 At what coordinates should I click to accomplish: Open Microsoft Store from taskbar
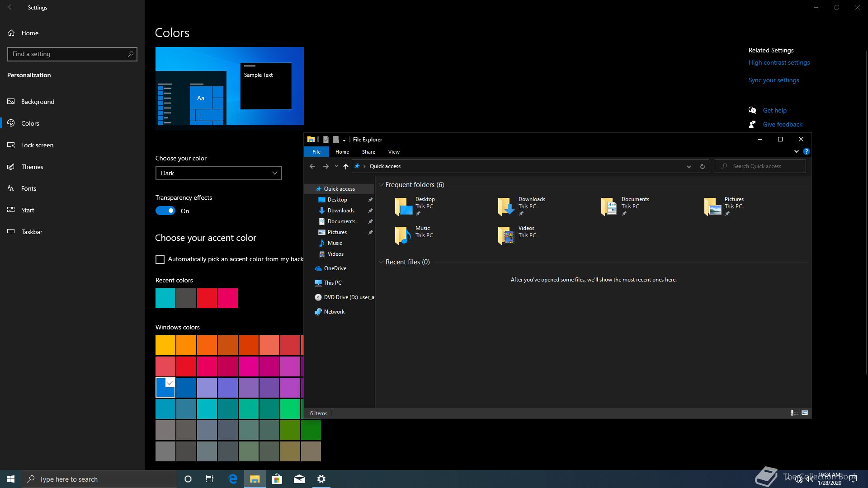pyautogui.click(x=277, y=479)
